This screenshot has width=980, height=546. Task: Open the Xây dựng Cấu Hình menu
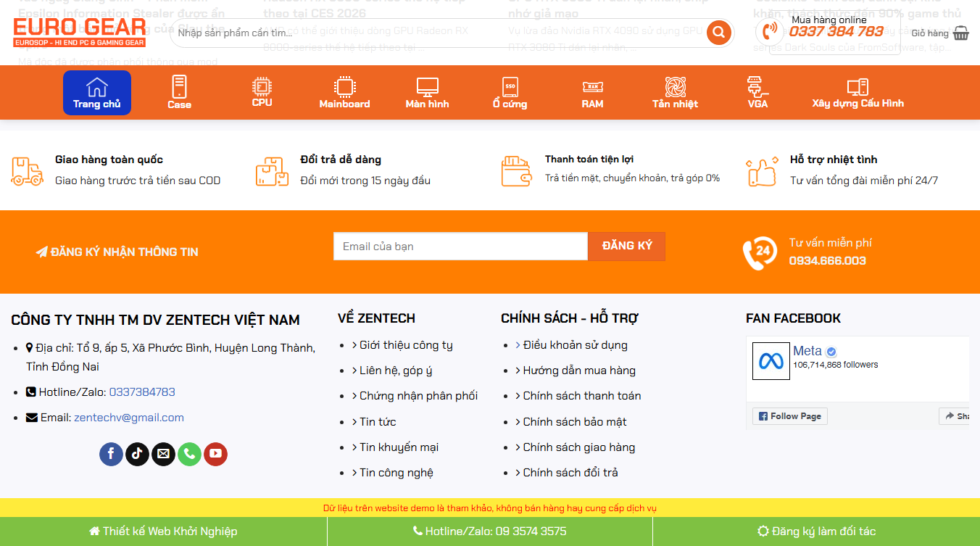pyautogui.click(x=857, y=92)
